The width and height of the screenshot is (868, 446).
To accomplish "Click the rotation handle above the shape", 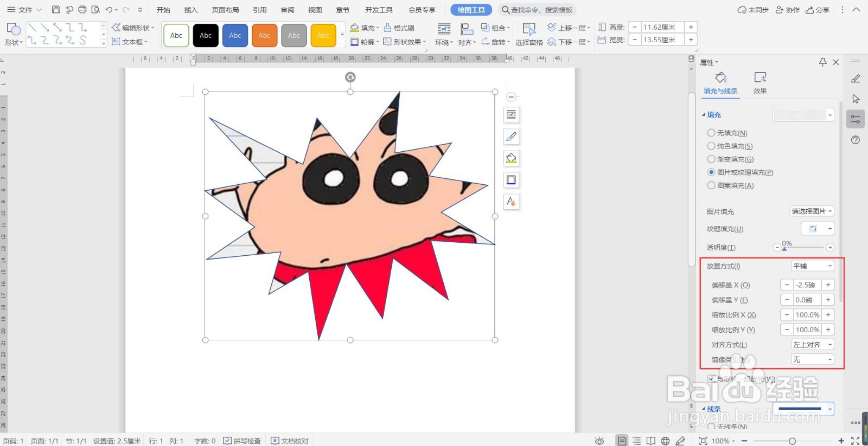I will [x=350, y=77].
